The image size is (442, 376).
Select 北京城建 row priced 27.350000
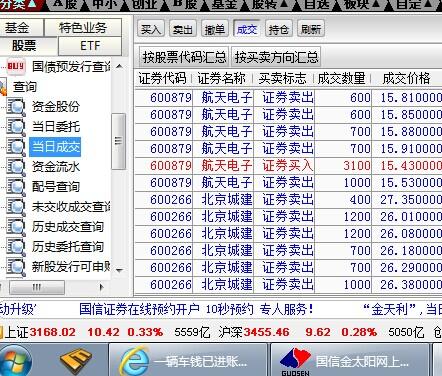pyautogui.click(x=289, y=199)
